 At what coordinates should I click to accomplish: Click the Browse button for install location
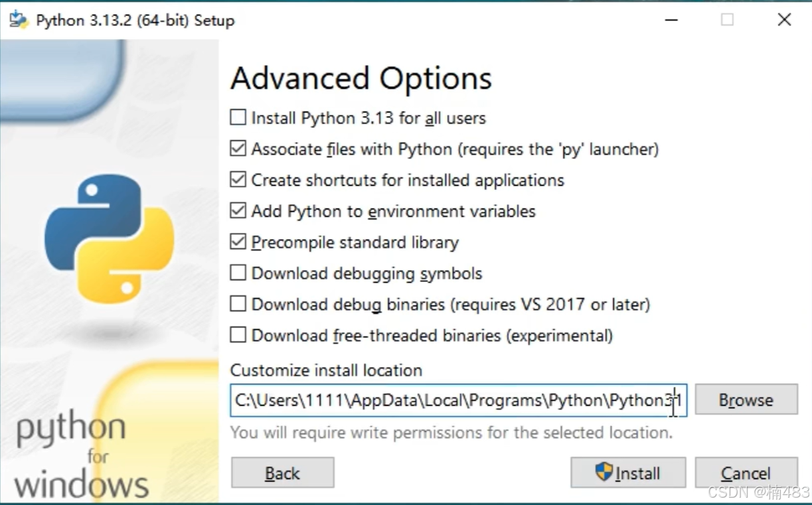(746, 399)
